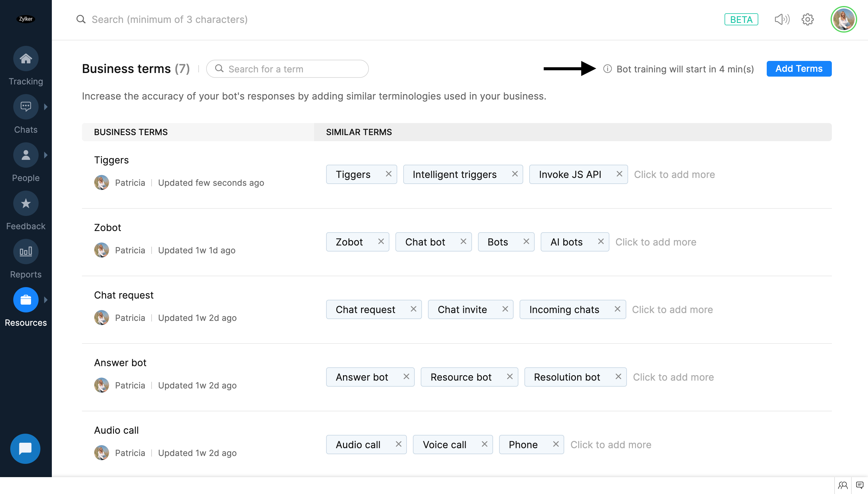Image resolution: width=868 pixels, height=494 pixels.
Task: Open the Reports chart icon
Action: point(26,252)
